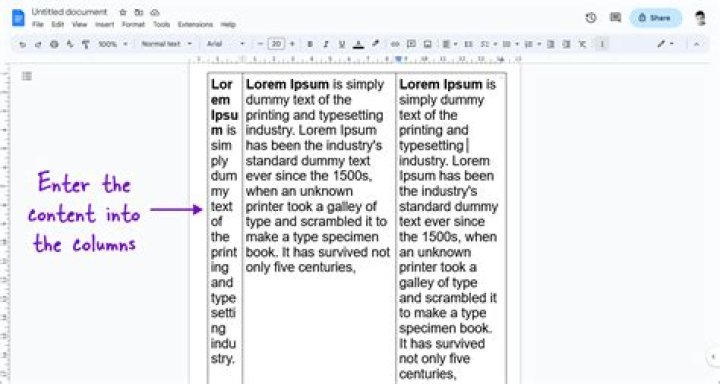The height and width of the screenshot is (384, 720).
Task: Click the Increase indent icon
Action: [567, 44]
